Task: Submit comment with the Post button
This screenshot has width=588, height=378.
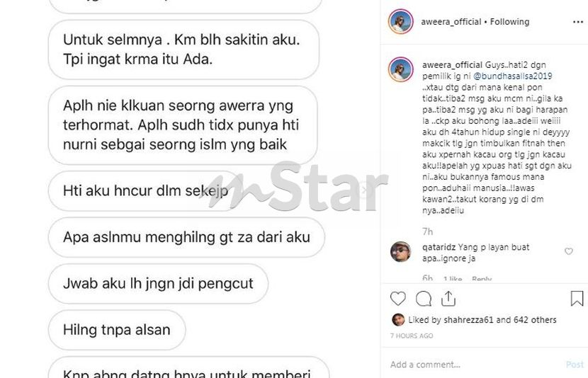Action: (x=575, y=365)
